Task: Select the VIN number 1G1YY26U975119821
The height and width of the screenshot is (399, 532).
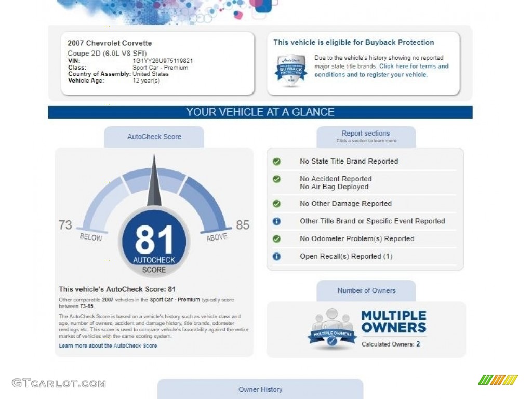Action: point(163,61)
